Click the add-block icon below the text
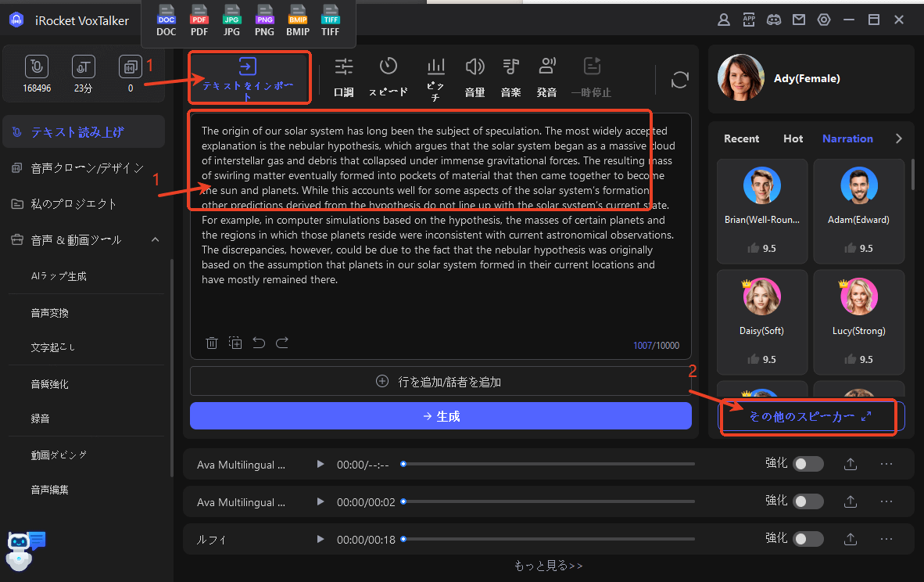 pyautogui.click(x=235, y=343)
